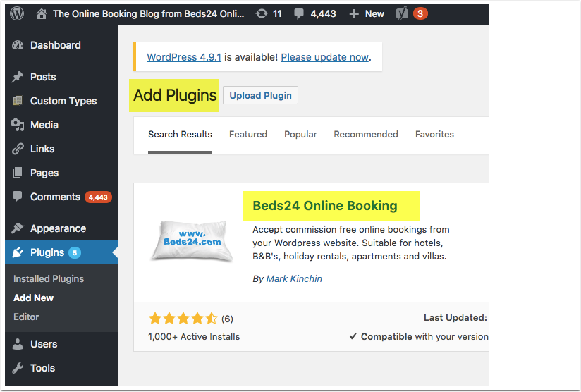Click the Upload Plugin button

pos(260,95)
